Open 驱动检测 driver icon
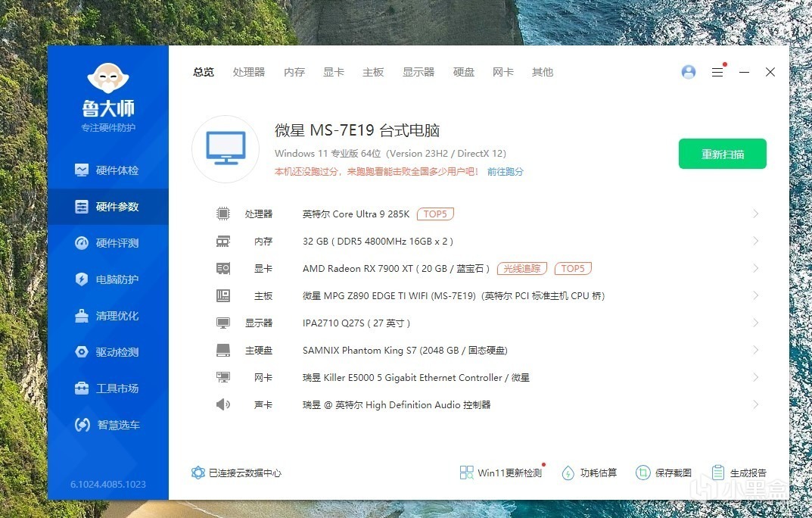 coord(81,351)
